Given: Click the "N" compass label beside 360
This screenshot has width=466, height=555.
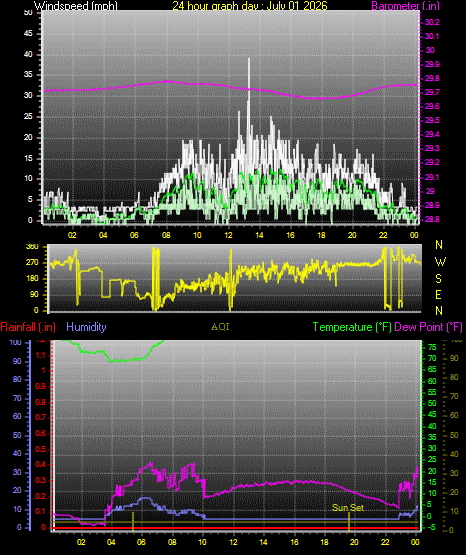Looking at the screenshot, I should coord(439,245).
